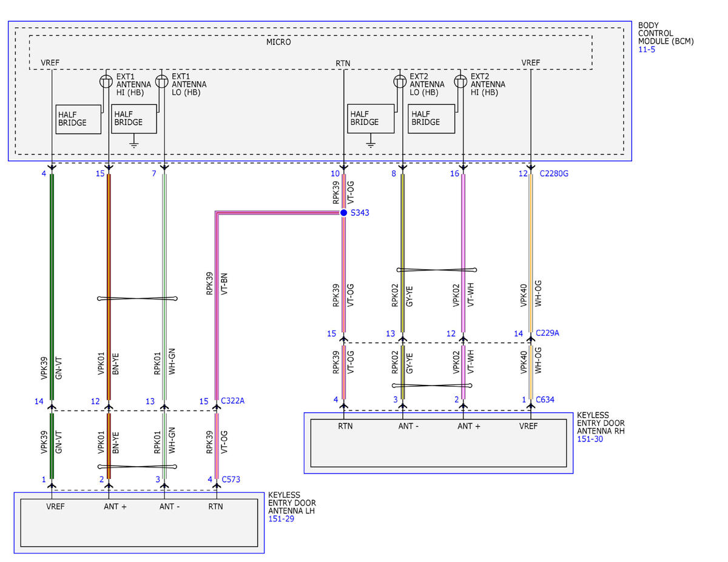Click ANT - terminal in the antenna LH box
This screenshot has height=562, width=728.
coord(169,506)
